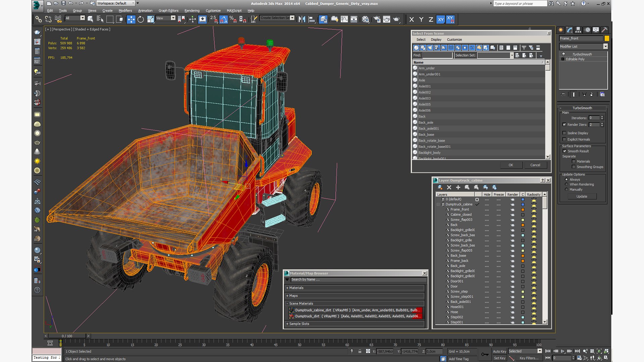This screenshot has width=644, height=362.
Task: Click OK in Select From Scene
Action: pos(511,165)
